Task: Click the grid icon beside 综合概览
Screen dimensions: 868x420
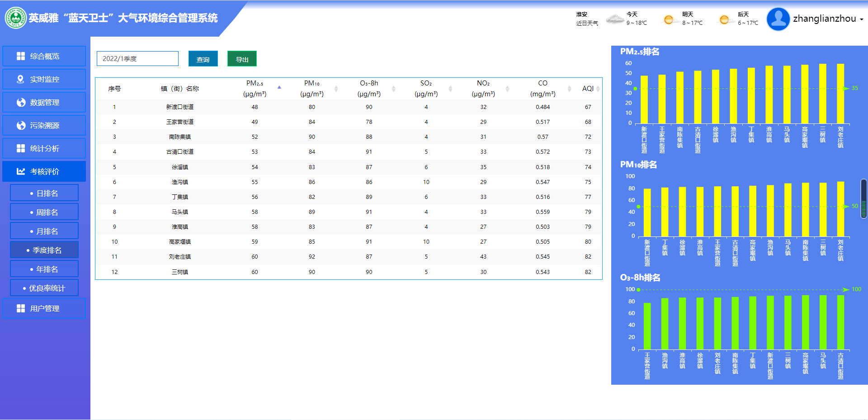Action: 21,56
